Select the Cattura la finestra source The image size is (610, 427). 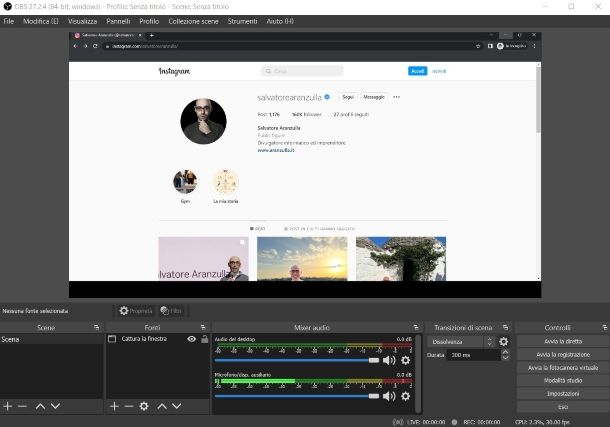pos(144,339)
